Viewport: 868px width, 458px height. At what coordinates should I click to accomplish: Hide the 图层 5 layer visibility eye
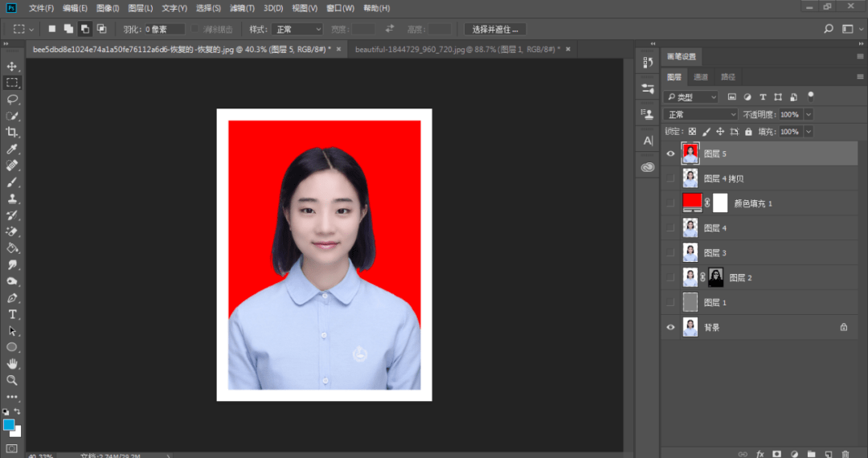(670, 153)
